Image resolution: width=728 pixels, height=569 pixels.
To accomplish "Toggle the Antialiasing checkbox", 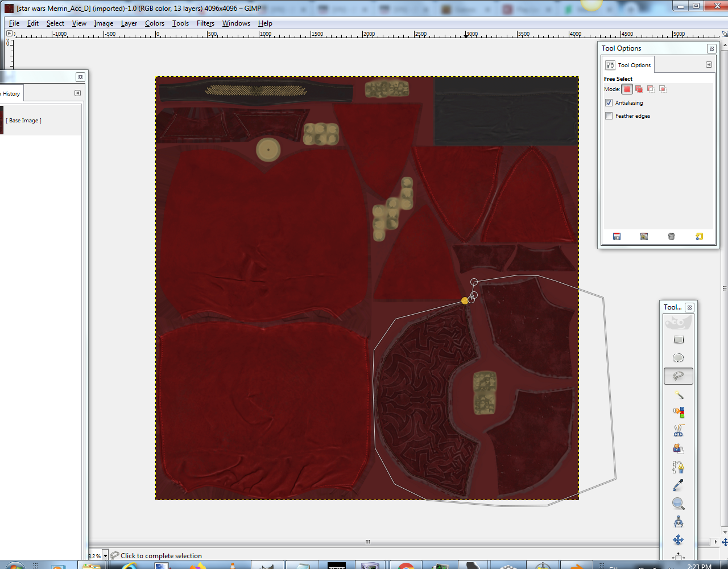I will [x=609, y=103].
